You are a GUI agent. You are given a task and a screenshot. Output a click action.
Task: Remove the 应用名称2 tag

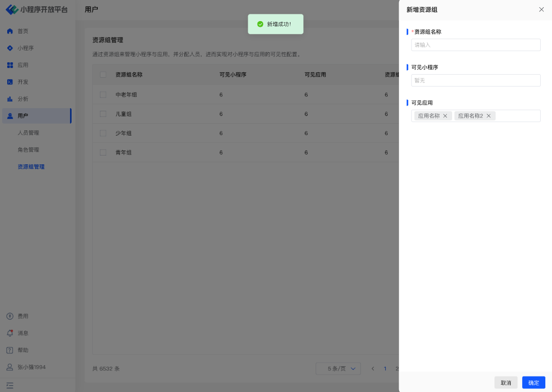pos(489,116)
